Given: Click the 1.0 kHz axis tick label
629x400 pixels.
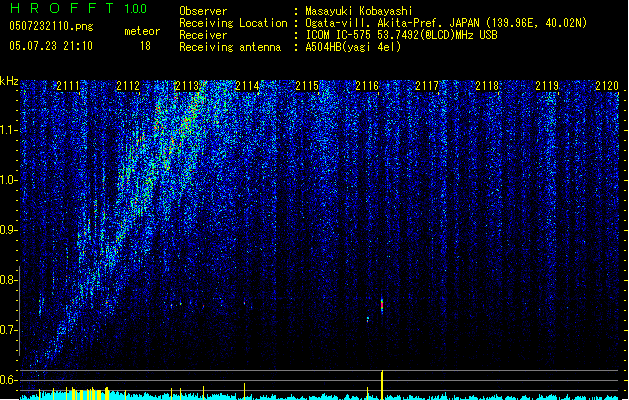Looking at the screenshot, I should 8,181.
